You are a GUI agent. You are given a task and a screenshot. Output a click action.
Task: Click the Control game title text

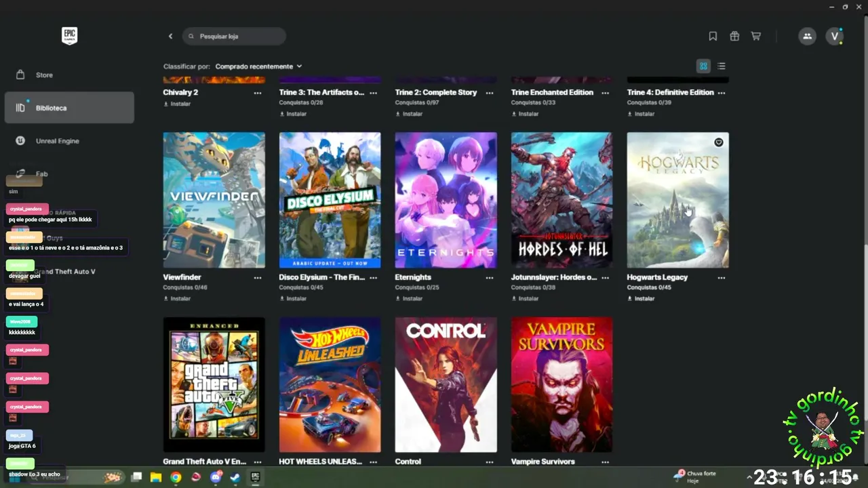point(408,462)
